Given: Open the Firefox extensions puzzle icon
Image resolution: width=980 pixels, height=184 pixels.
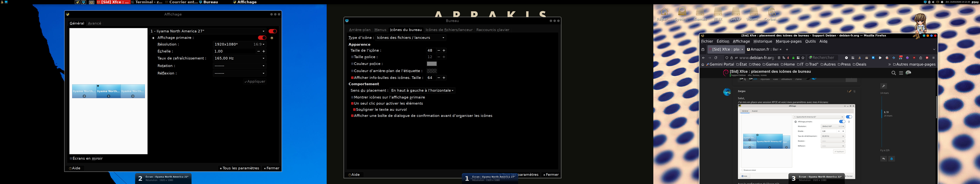Looking at the screenshot, I should coord(921,58).
